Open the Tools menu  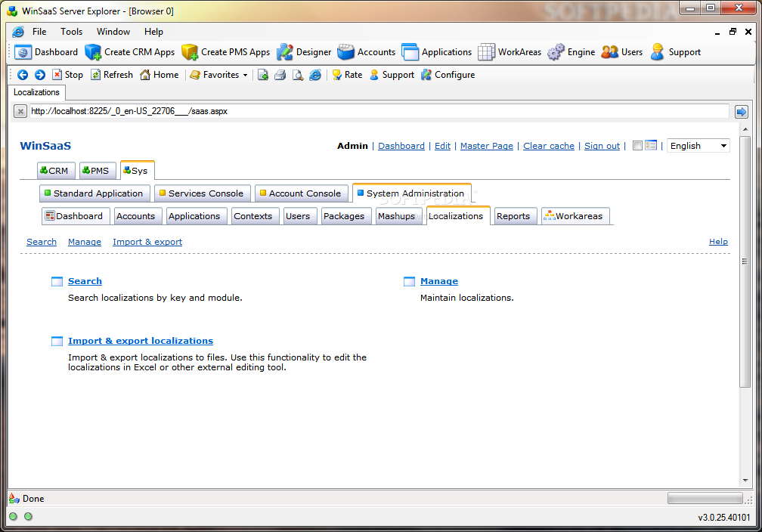click(71, 32)
